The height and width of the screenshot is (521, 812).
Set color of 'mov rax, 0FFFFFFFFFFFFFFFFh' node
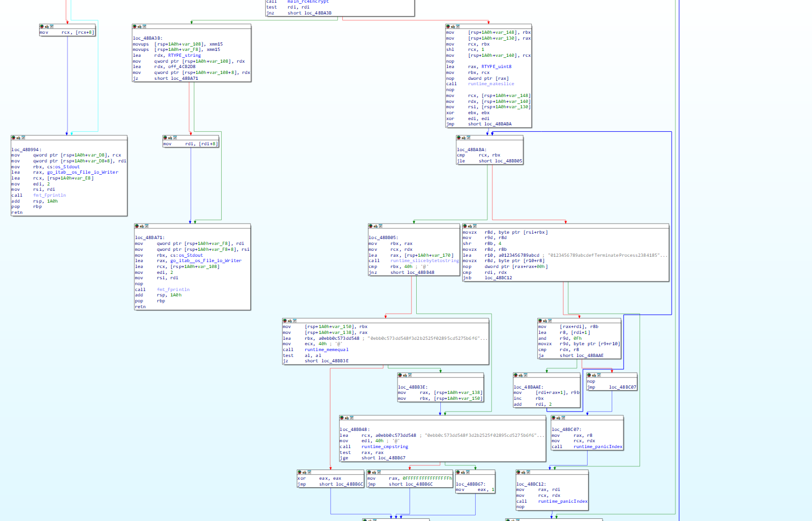click(369, 472)
